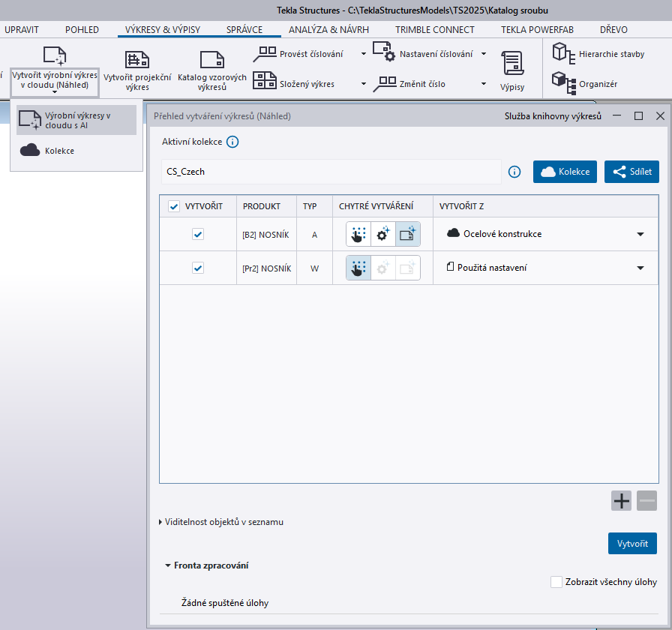Click the VYTVOŘIT Z column header

pos(545,206)
